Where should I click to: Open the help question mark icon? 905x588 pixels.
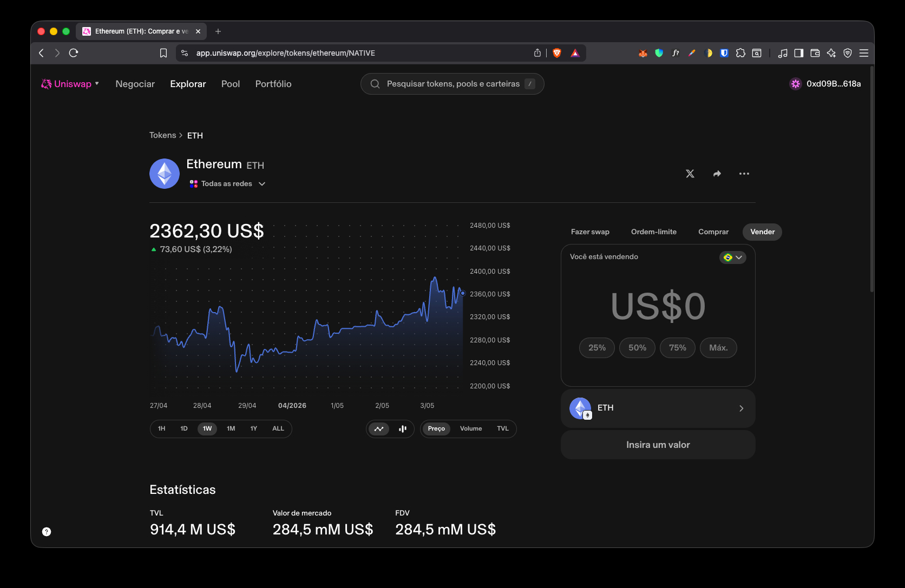pos(47,532)
